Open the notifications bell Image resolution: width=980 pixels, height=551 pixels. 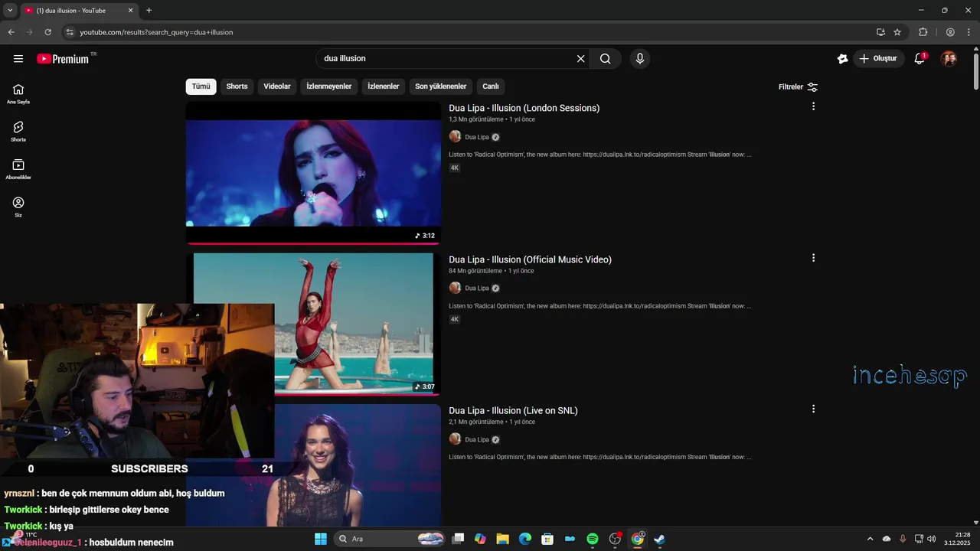click(920, 59)
